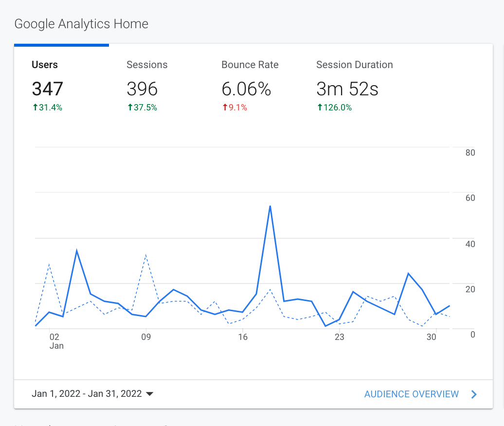Select the Session Duration metric tab
The image size is (504, 426).
click(355, 85)
